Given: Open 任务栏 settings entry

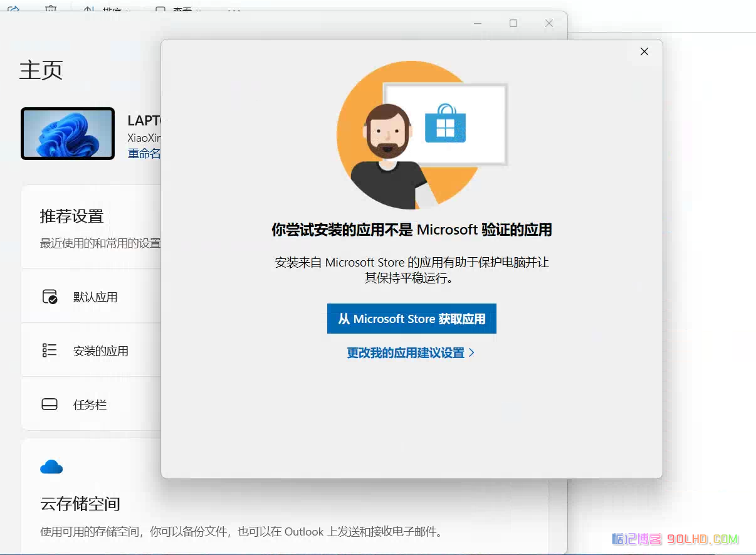Looking at the screenshot, I should point(90,405).
